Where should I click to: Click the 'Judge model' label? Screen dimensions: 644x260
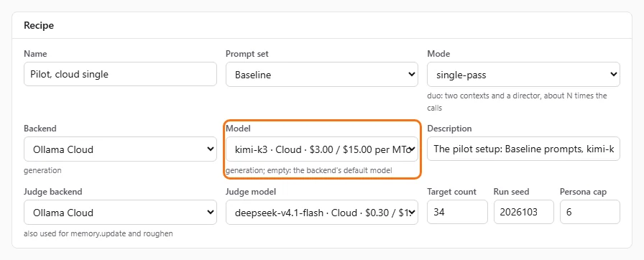click(x=251, y=192)
